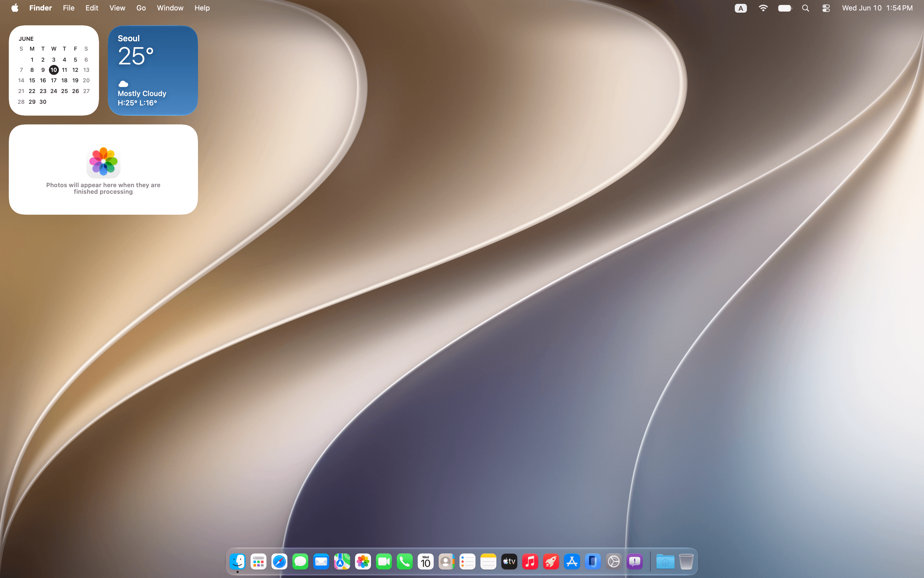
Task: Click "Photos will appear here" message
Action: pyautogui.click(x=103, y=188)
